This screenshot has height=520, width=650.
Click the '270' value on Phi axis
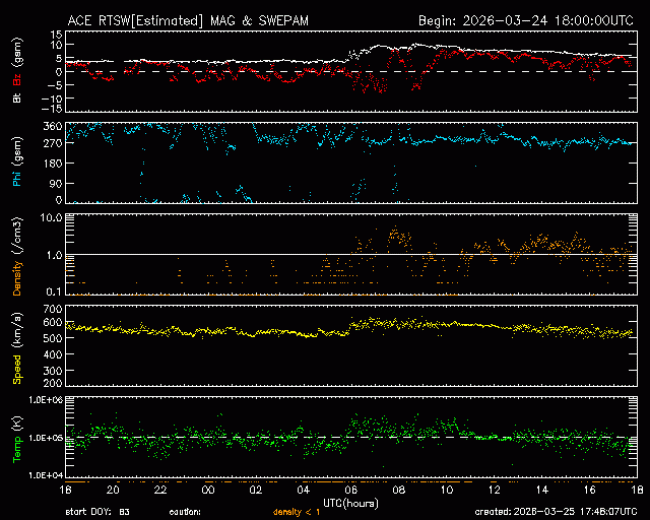click(53, 143)
